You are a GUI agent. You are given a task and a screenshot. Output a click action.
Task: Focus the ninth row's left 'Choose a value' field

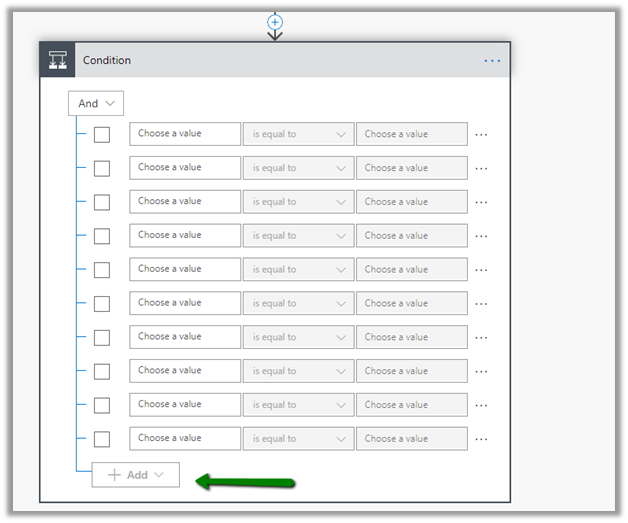pos(185,405)
